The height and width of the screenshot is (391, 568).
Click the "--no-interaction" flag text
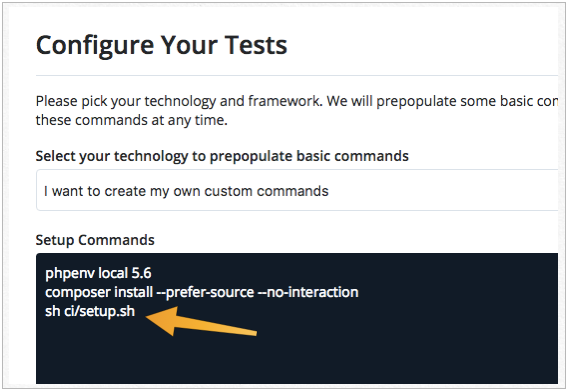point(308,292)
